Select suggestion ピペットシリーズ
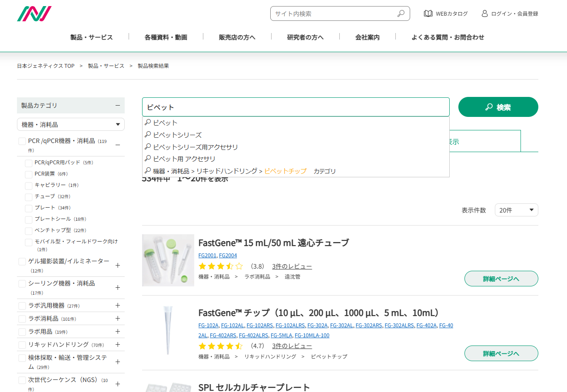 tap(295, 135)
